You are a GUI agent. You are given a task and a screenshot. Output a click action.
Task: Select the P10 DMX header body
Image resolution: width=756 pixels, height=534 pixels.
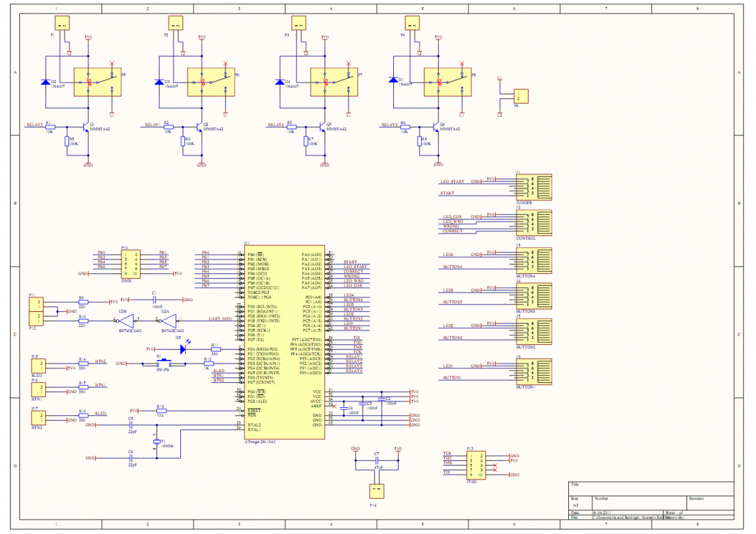131,264
